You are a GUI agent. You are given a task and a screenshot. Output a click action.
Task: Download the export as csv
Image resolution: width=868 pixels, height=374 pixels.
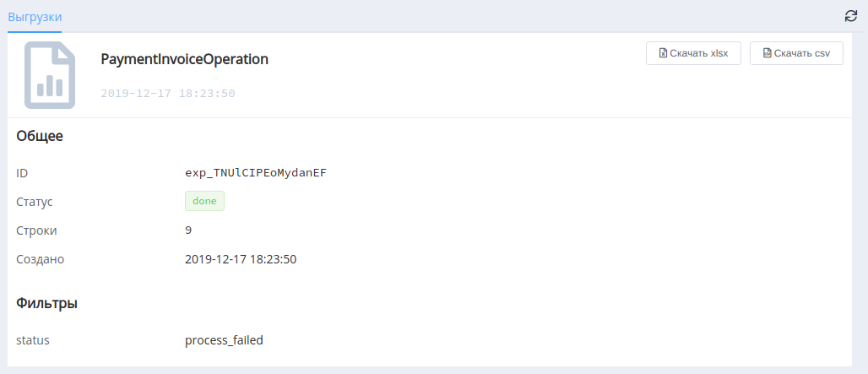(796, 53)
